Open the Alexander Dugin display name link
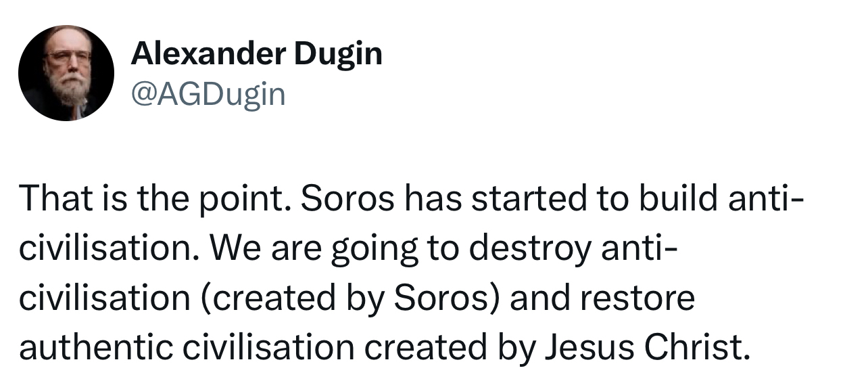Screen dimensions: 868x381 [x=256, y=53]
